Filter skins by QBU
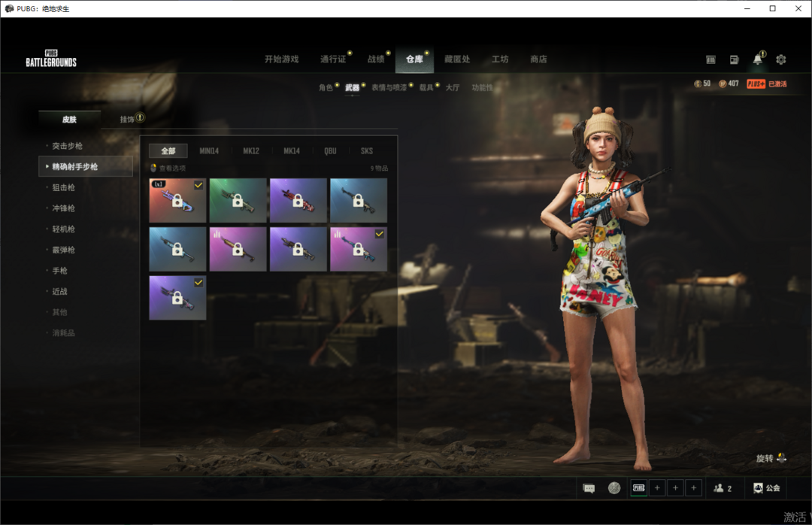Screen dimensions: 812x525 pos(330,151)
